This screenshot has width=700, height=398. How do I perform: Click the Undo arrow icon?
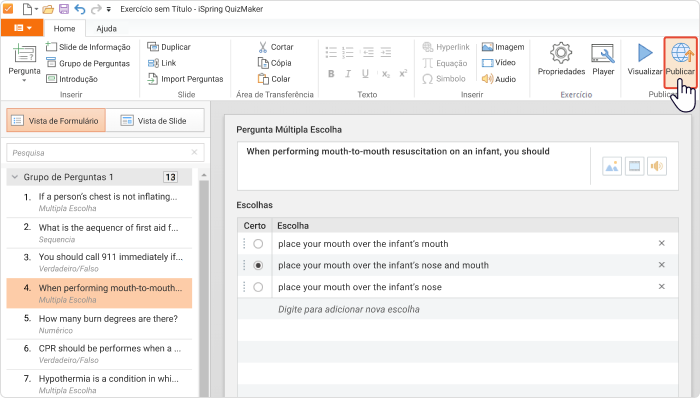[79, 8]
